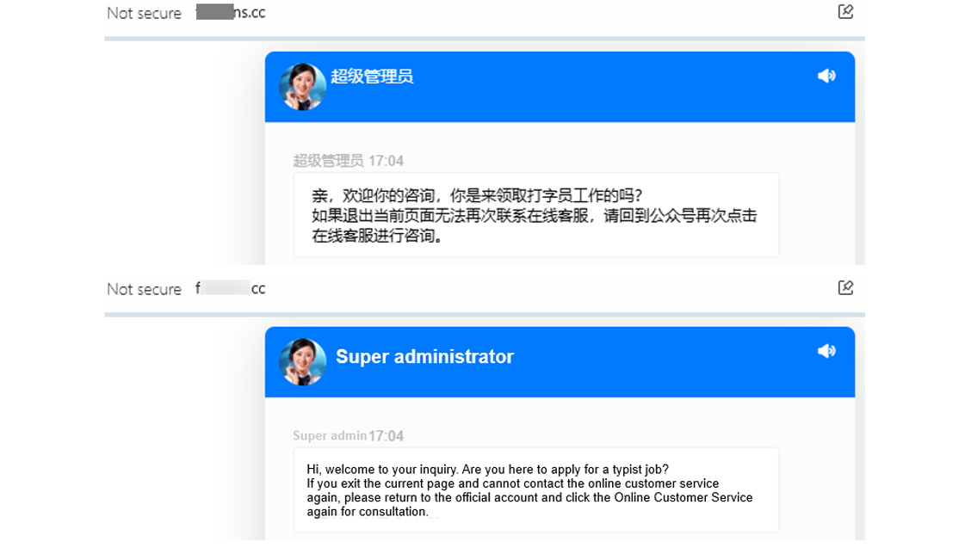Click the speaker icon in Super administrator header
The image size is (965, 560).
826,351
